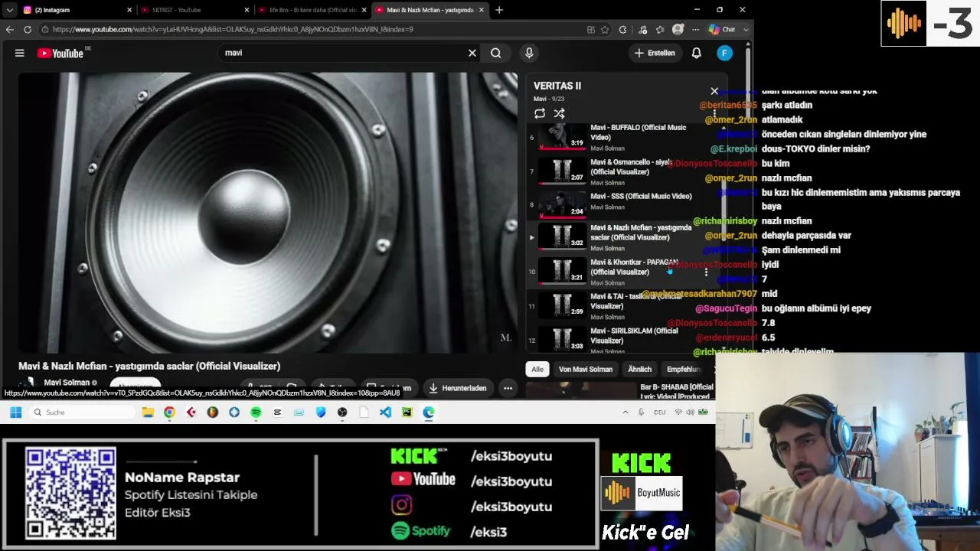Open the options menu for the PAPAGAN track
980x551 pixels.
pyautogui.click(x=706, y=272)
